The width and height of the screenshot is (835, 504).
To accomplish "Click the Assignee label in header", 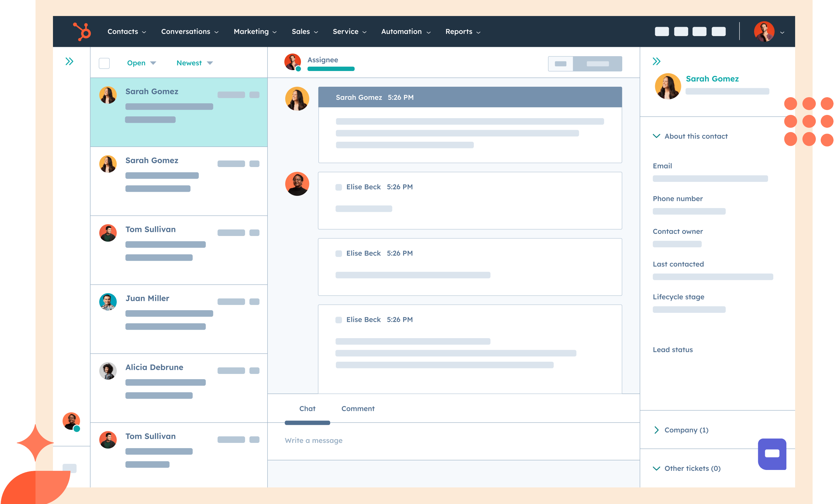I will 322,60.
